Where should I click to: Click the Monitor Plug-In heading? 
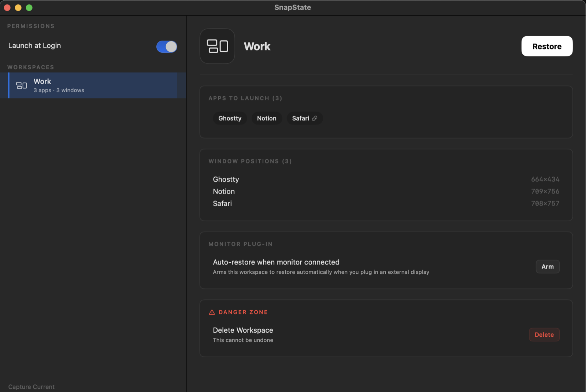pos(241,244)
